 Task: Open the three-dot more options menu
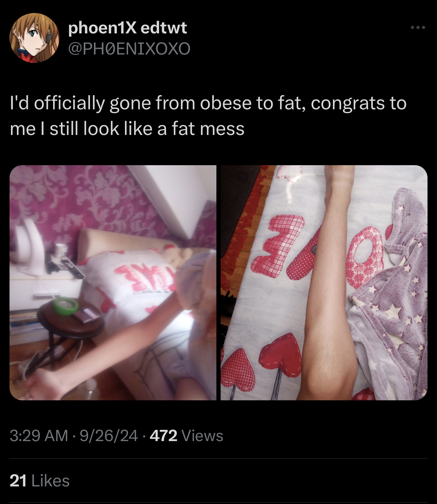[418, 27]
